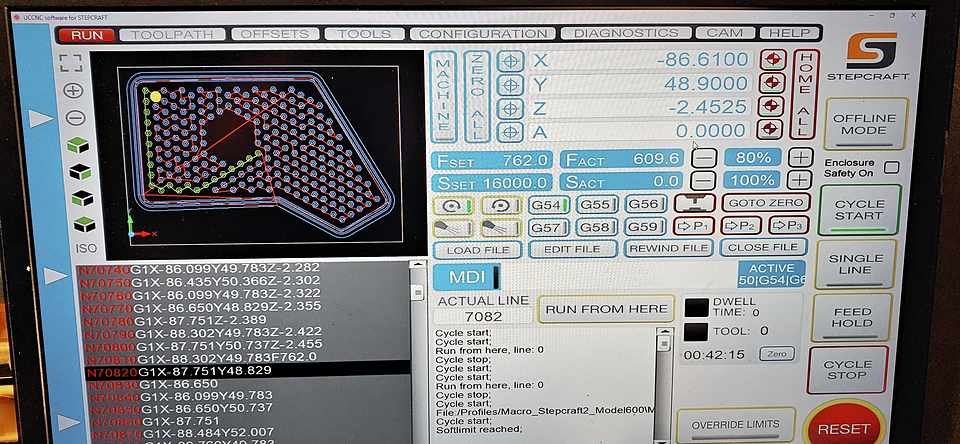Switch to the TOOLPATH tab

click(171, 34)
